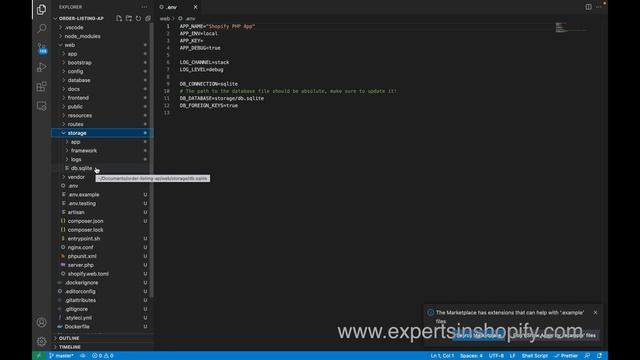Viewport: 640px width, 360px height.
Task: Dismiss the Marketplace notification
Action: point(595,312)
